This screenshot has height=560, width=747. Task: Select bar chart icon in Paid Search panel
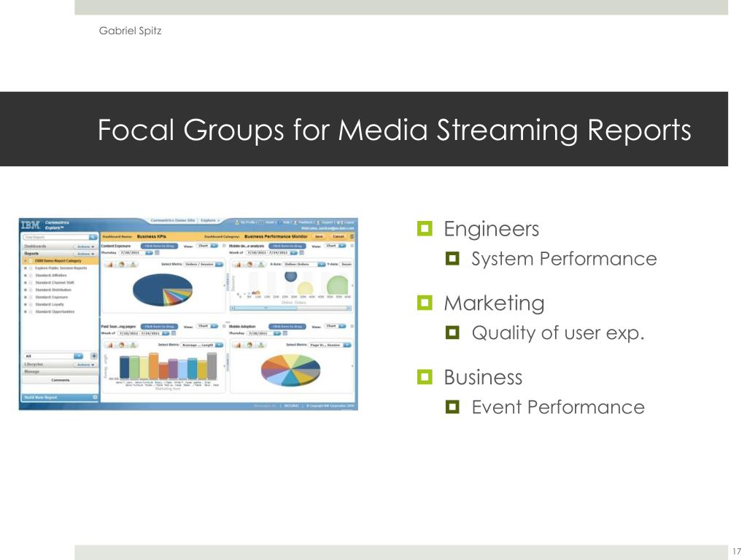(109, 345)
